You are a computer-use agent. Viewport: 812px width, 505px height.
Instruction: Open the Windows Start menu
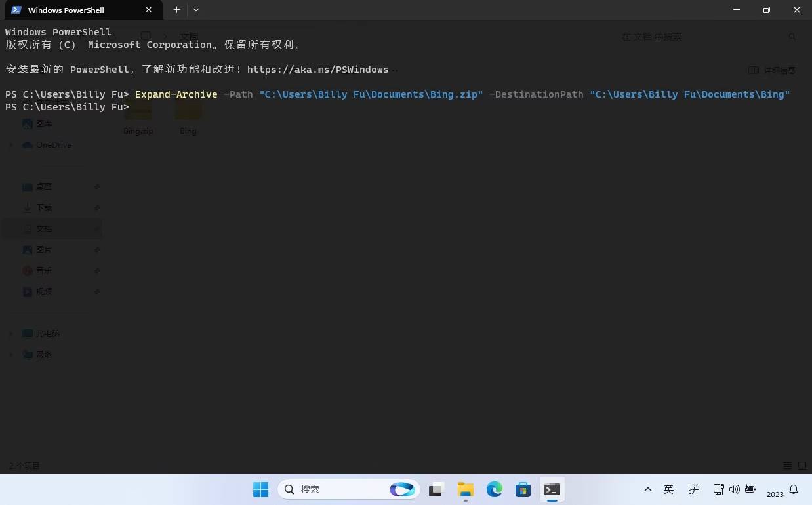[x=260, y=489]
